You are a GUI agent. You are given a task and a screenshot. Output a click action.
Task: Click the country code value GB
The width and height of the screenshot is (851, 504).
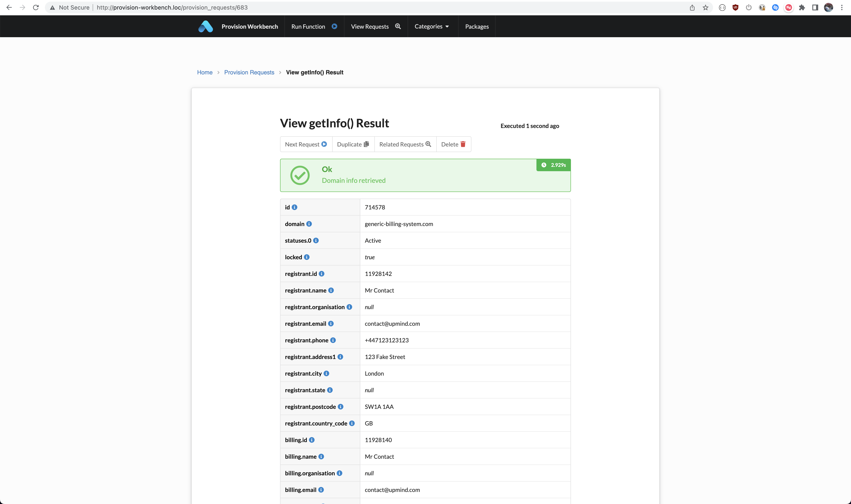(368, 424)
